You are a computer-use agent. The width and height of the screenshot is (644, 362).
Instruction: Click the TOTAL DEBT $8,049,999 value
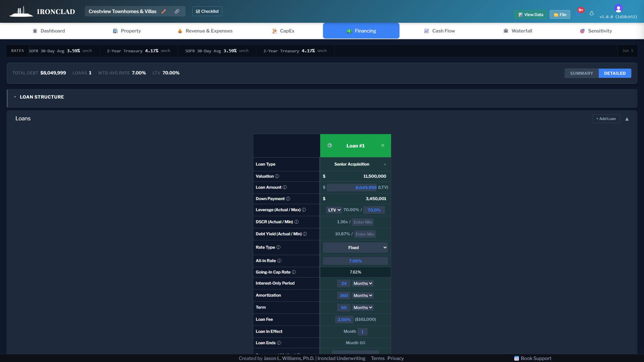(x=53, y=73)
